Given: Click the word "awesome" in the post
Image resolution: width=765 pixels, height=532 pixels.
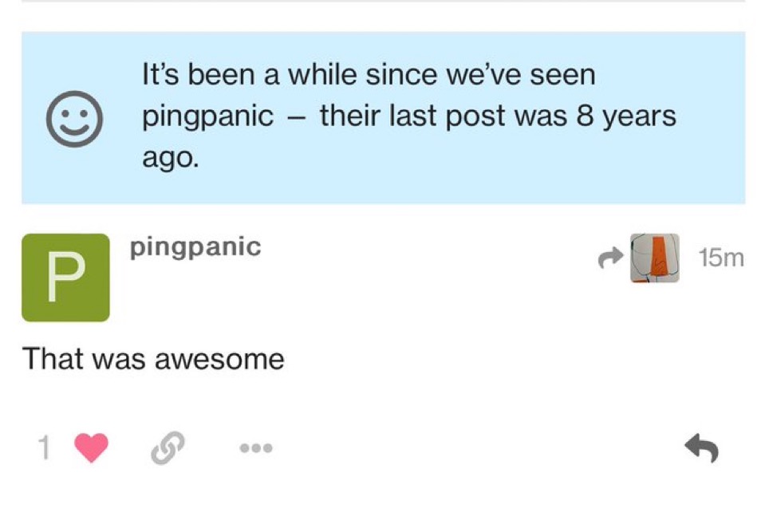Looking at the screenshot, I should 219,360.
